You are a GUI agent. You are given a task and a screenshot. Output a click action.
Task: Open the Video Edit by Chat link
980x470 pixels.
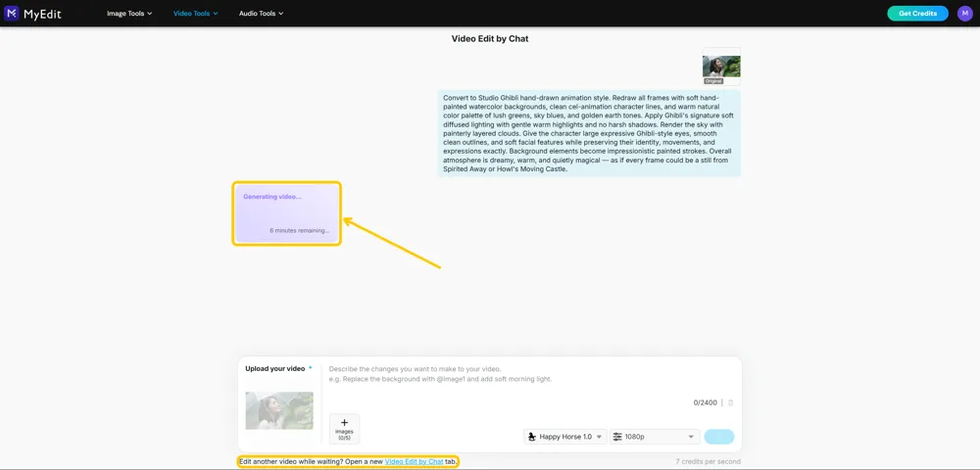point(414,461)
